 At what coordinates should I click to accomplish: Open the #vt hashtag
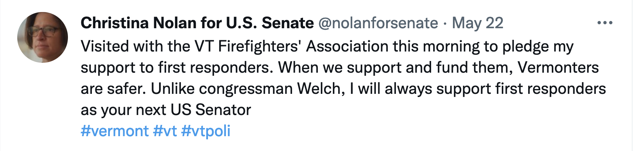(165, 131)
